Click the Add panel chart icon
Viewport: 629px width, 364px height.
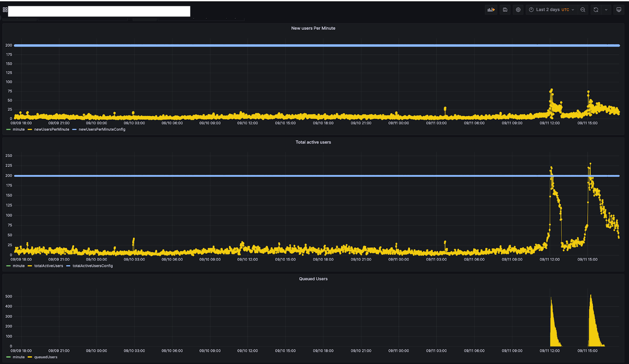(491, 10)
